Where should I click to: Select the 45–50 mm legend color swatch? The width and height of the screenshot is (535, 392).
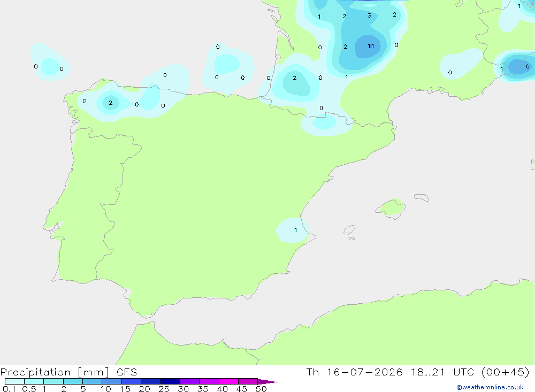pyautogui.click(x=248, y=381)
